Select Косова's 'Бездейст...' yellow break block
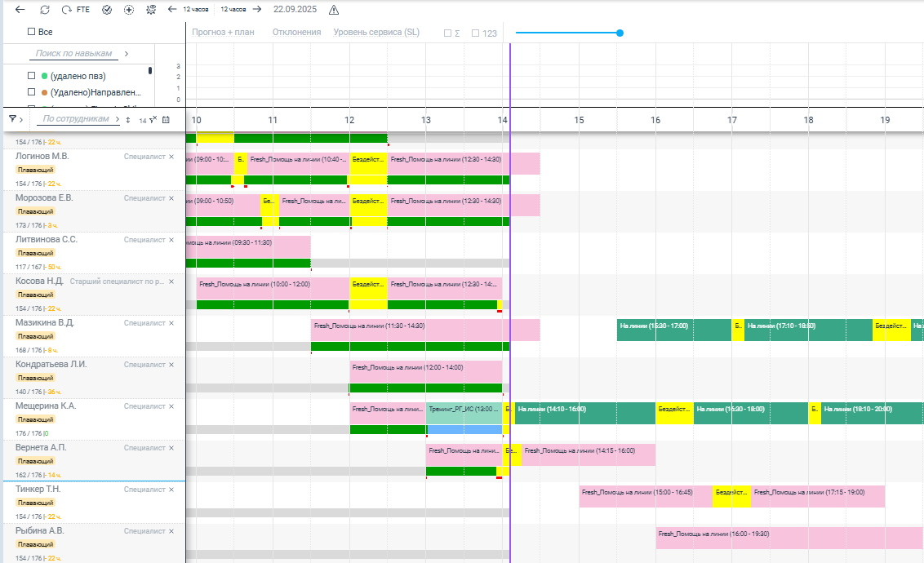This screenshot has width=924, height=563. (368, 289)
